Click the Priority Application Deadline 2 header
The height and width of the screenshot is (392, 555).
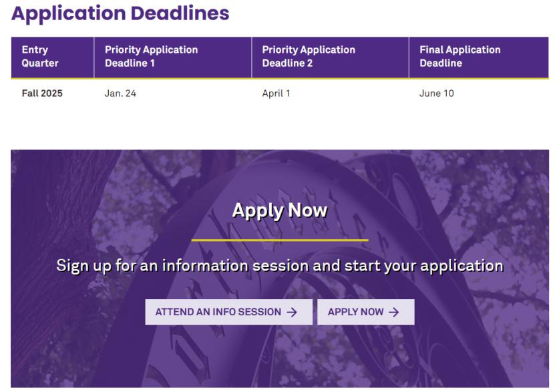[x=309, y=57]
